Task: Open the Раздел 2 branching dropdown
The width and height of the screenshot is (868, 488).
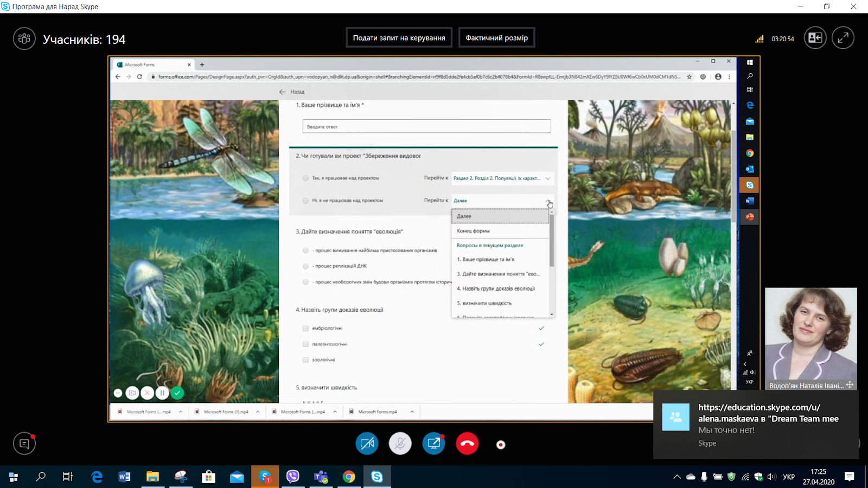Action: pos(502,178)
